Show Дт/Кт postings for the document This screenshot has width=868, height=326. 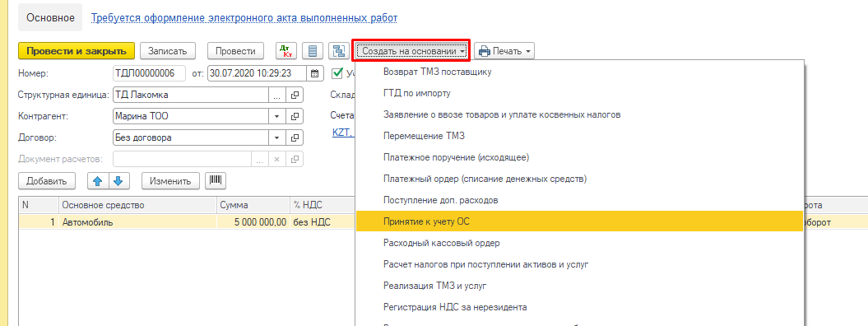[286, 51]
